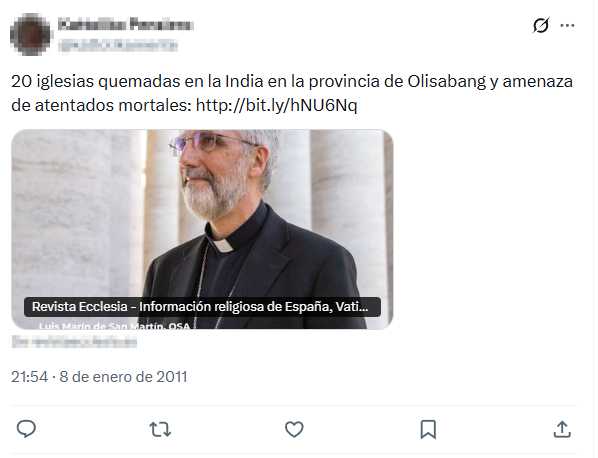Open the share upload icon

pyautogui.click(x=562, y=429)
